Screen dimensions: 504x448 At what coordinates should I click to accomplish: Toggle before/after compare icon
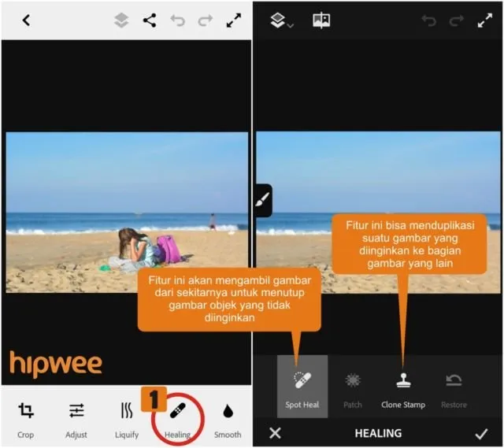321,20
